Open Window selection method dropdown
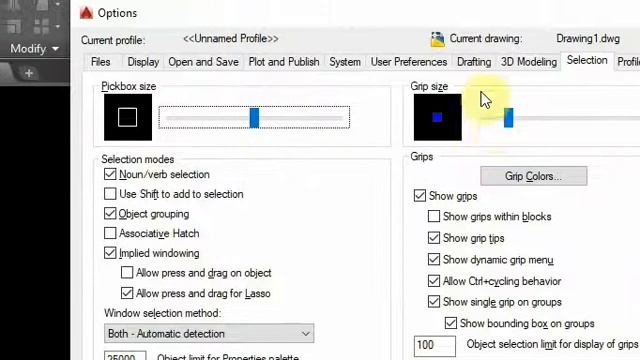This screenshot has width=640, height=360. pos(209,333)
